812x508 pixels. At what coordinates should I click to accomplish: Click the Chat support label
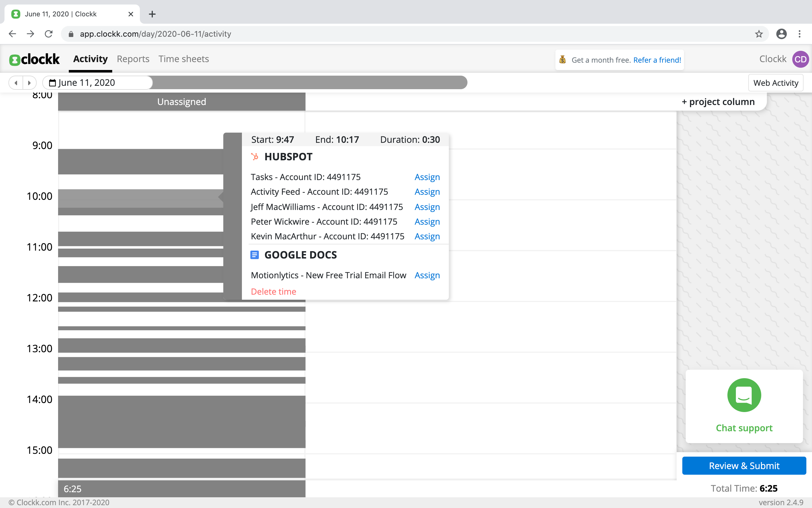(x=744, y=428)
